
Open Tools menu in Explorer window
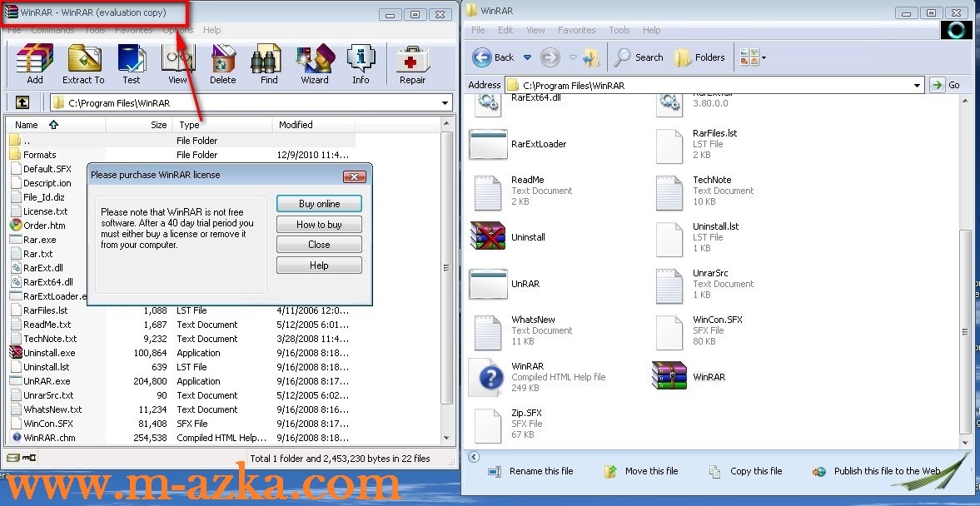pyautogui.click(x=619, y=30)
